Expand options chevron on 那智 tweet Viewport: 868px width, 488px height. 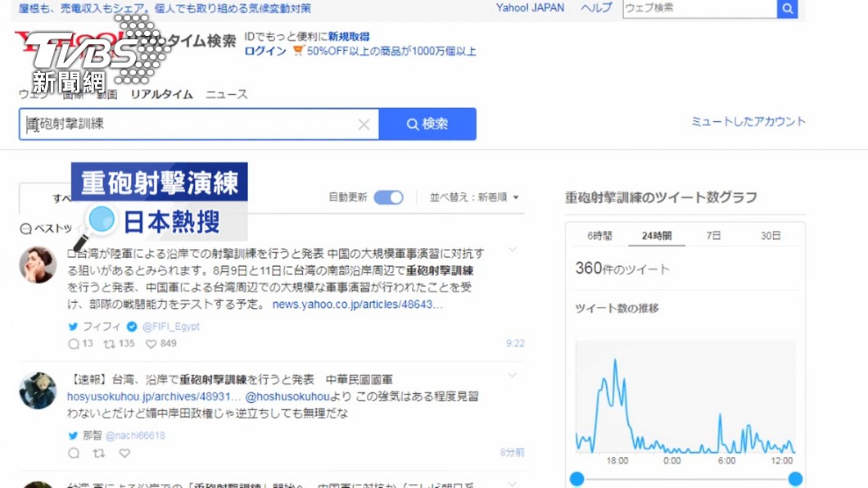[x=513, y=375]
